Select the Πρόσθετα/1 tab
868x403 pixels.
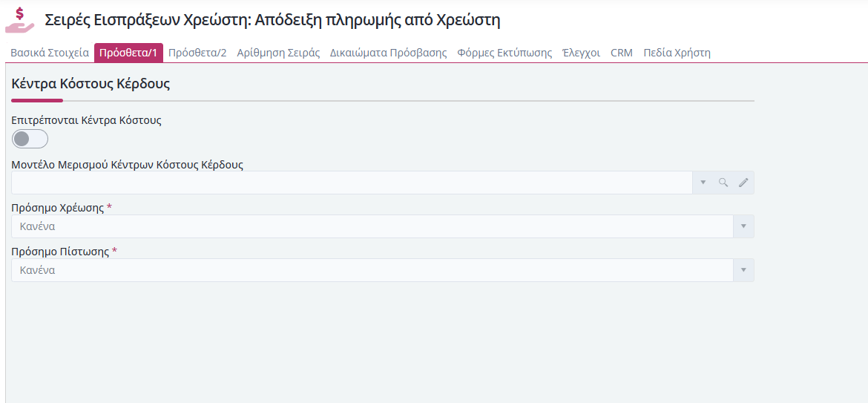[128, 53]
